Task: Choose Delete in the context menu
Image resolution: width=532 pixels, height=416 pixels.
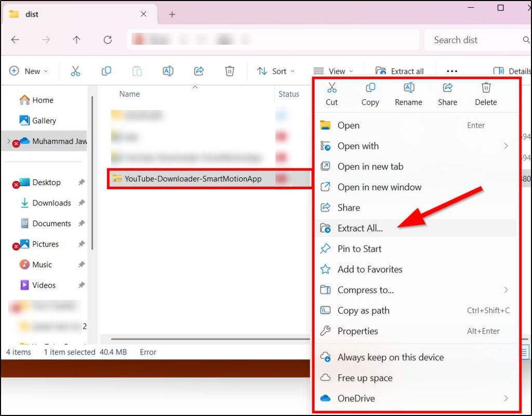Action: 486,95
